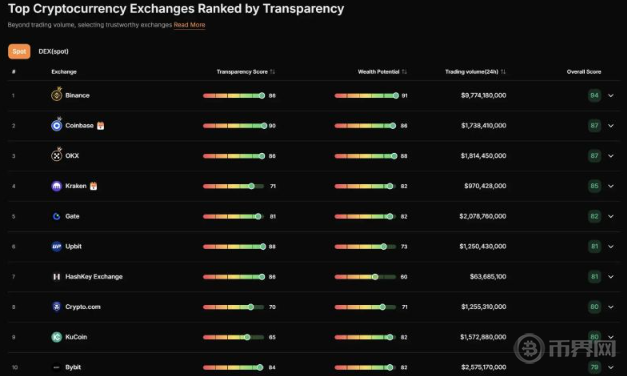Click HashKey Exchange wealth potential bar

(x=365, y=277)
